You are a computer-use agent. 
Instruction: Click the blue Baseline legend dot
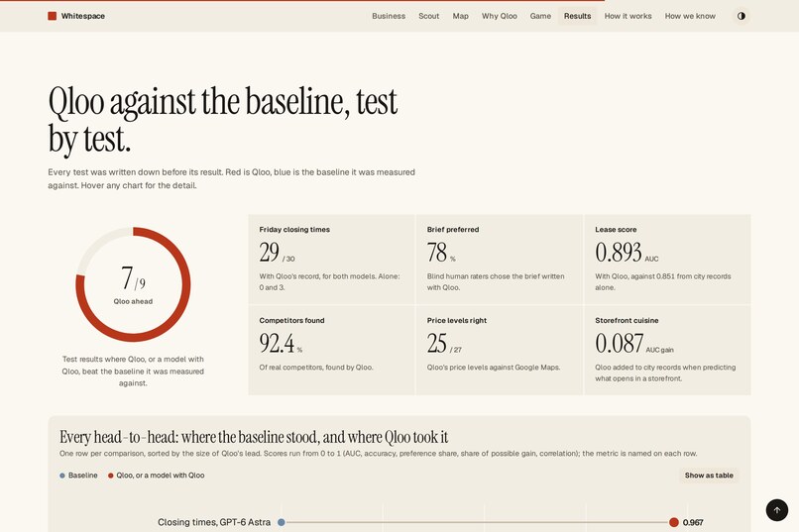tap(62, 476)
